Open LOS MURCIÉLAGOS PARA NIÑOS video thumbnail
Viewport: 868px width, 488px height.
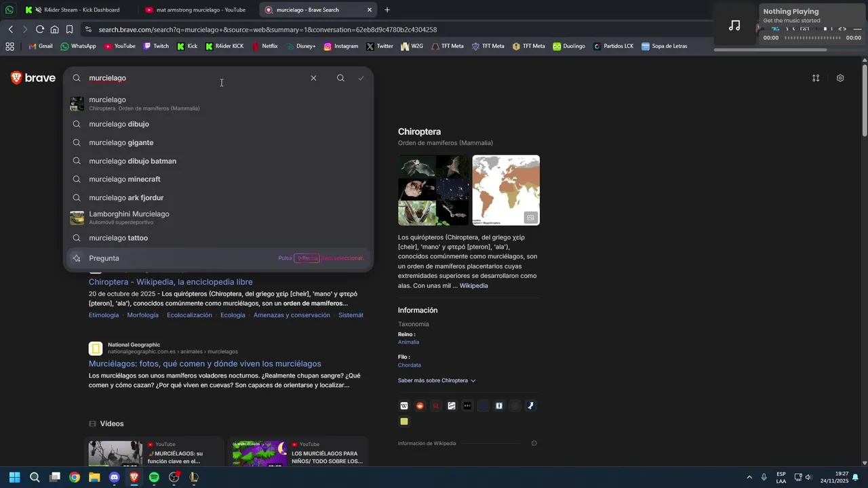coord(260,453)
